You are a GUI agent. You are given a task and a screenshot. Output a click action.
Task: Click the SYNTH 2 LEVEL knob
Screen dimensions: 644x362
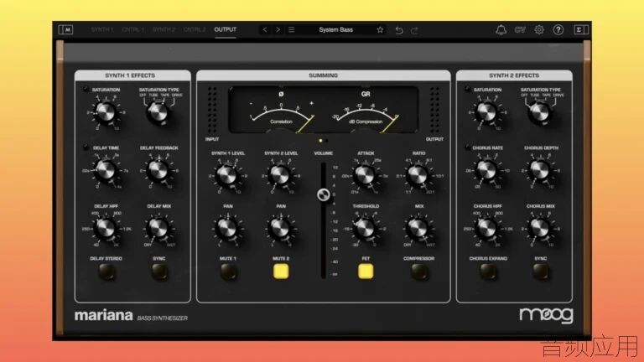(x=280, y=176)
